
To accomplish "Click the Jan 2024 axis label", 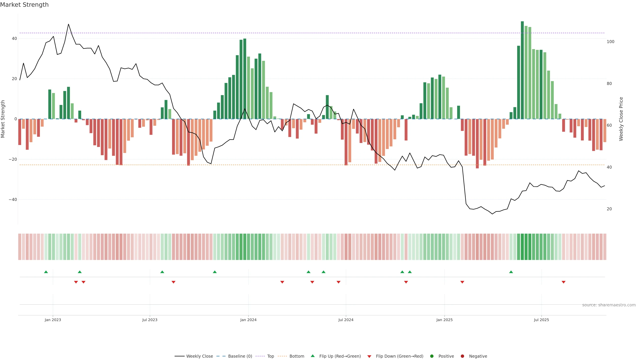I will (x=248, y=320).
